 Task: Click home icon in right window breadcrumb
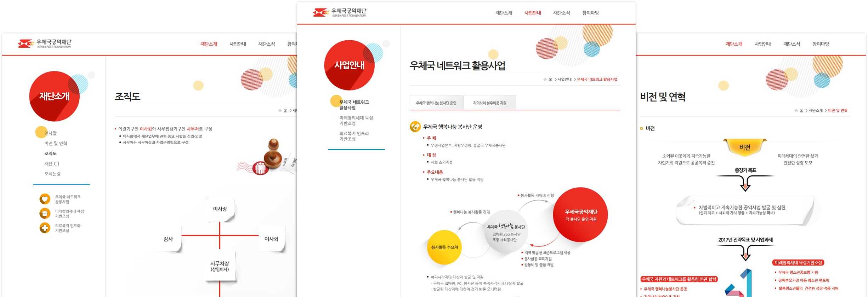point(796,111)
